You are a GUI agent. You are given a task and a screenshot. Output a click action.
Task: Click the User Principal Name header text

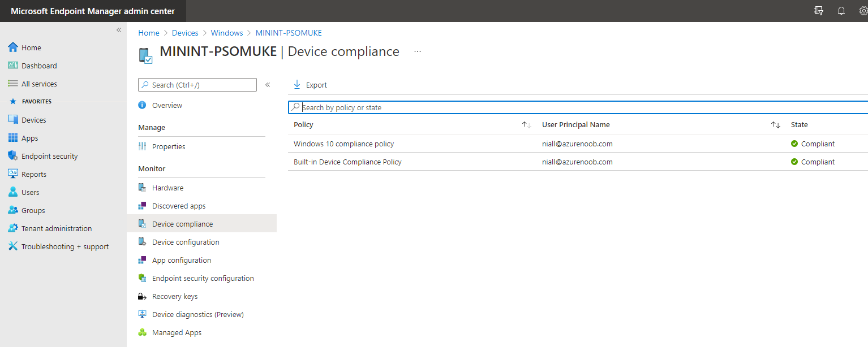[x=576, y=125]
